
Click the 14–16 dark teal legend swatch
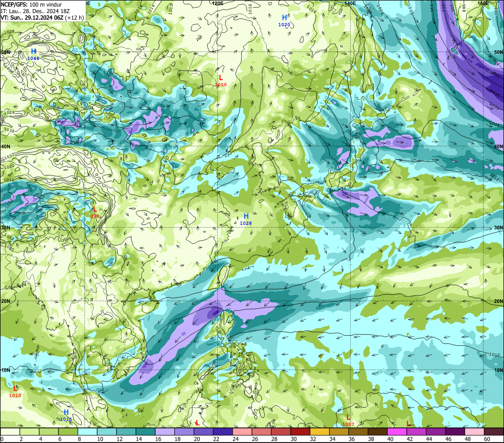(x=146, y=431)
